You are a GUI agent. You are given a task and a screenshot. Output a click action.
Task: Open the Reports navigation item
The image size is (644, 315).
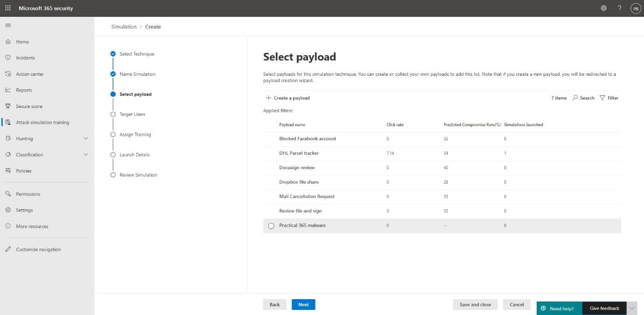coord(24,90)
